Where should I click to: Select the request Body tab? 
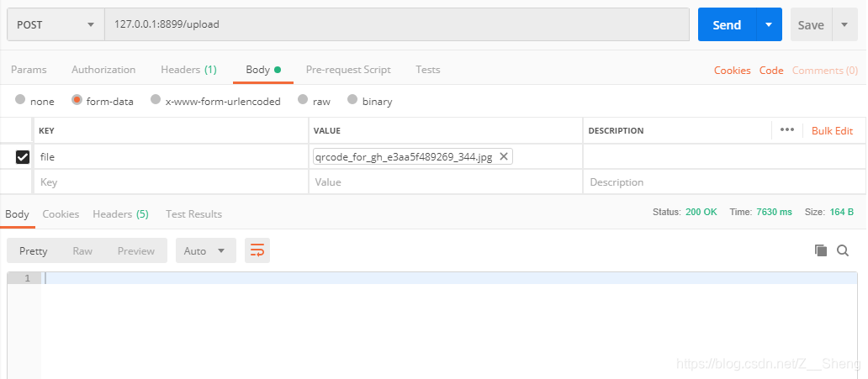(x=263, y=70)
